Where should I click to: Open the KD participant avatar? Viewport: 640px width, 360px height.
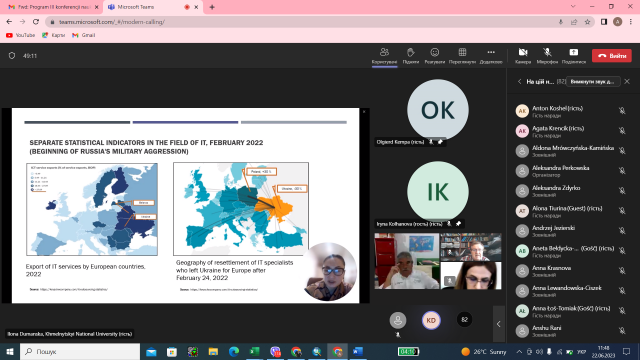431,320
